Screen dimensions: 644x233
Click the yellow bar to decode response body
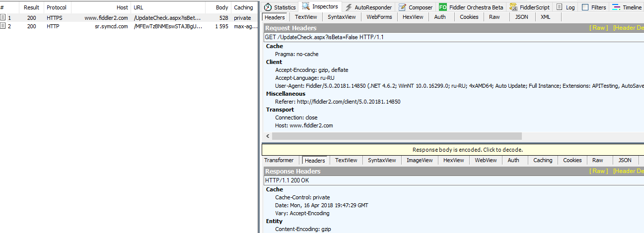pos(453,150)
